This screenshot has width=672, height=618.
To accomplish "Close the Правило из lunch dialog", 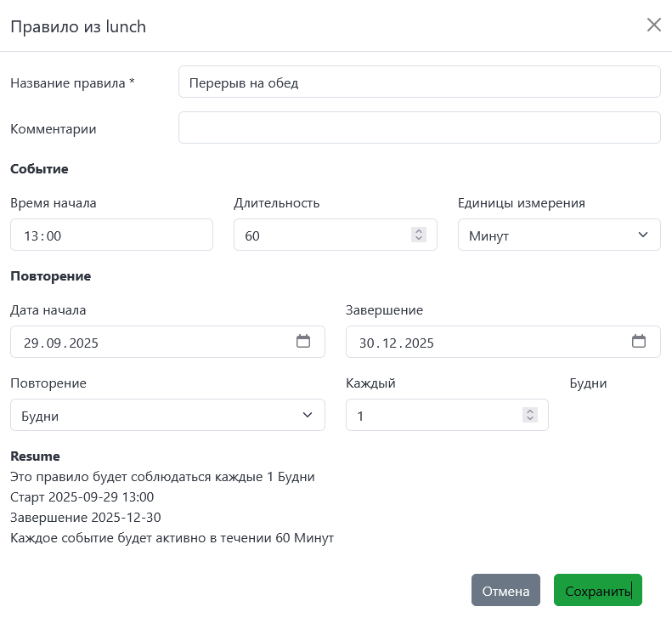I will tap(653, 25).
